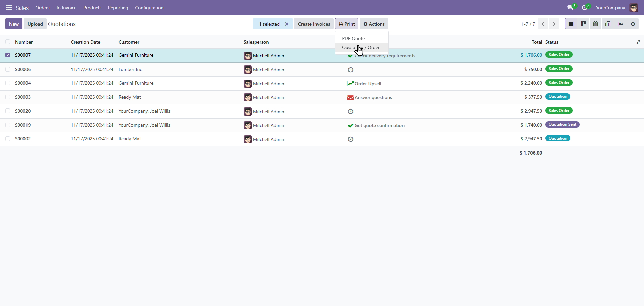Switch to graph view
Screen dimensions: 644x306
[621, 24]
